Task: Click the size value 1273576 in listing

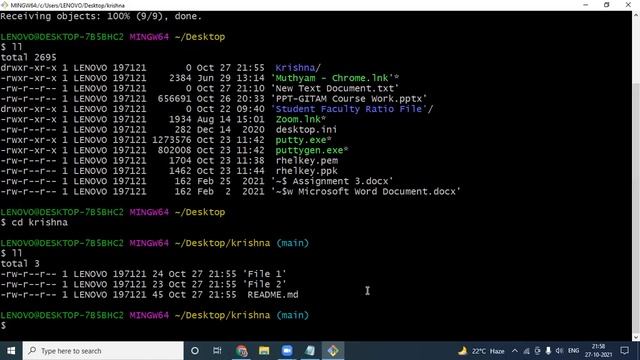Action: (x=171, y=140)
